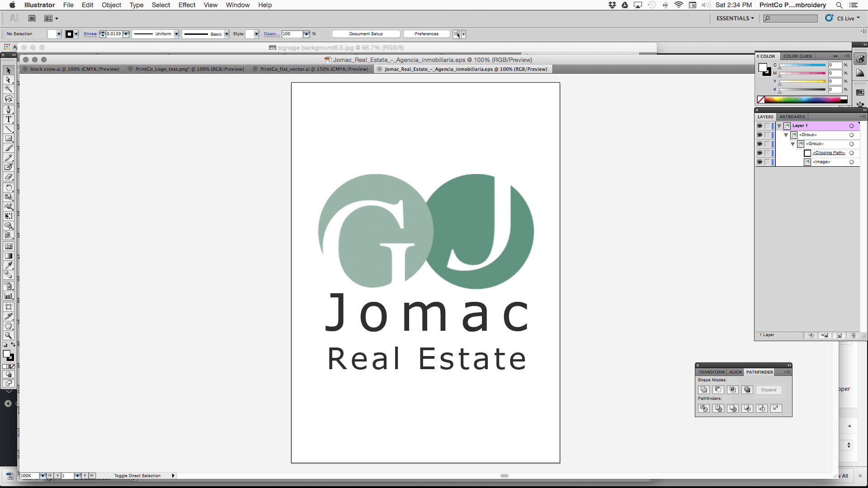The image size is (868, 488).
Task: Click Outline pathfinder button
Action: tap(762, 408)
